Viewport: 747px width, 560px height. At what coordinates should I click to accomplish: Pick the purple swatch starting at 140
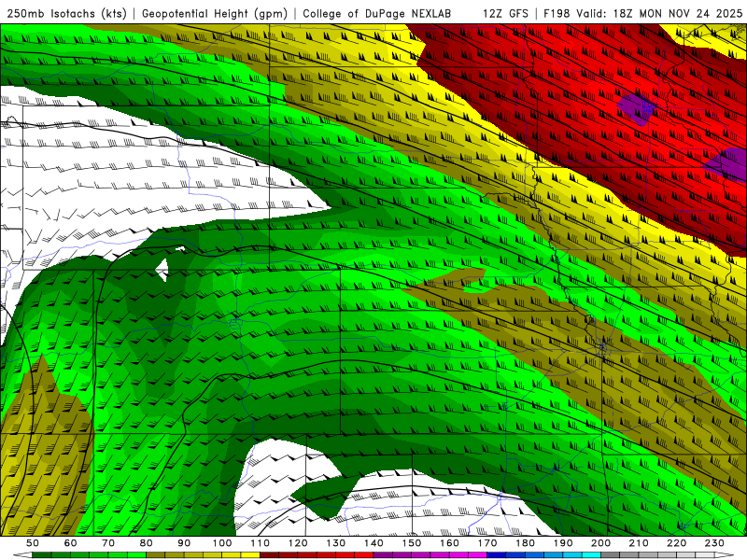click(x=383, y=554)
